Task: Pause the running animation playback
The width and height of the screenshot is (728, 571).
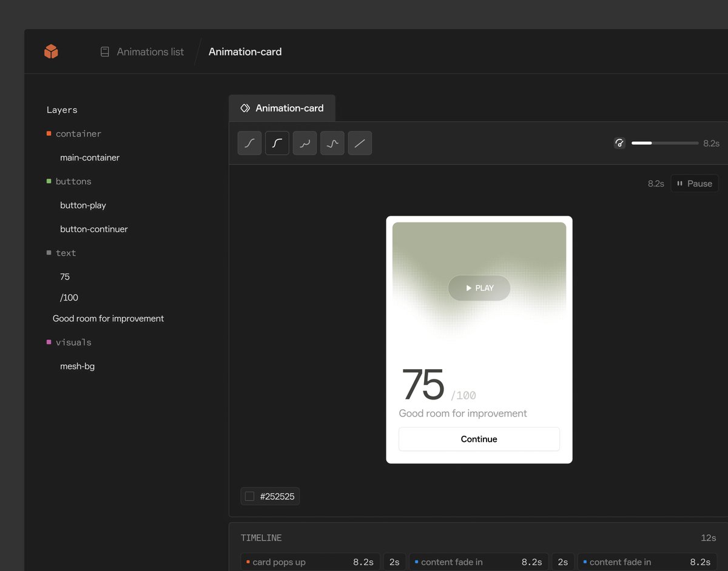Action: point(694,183)
